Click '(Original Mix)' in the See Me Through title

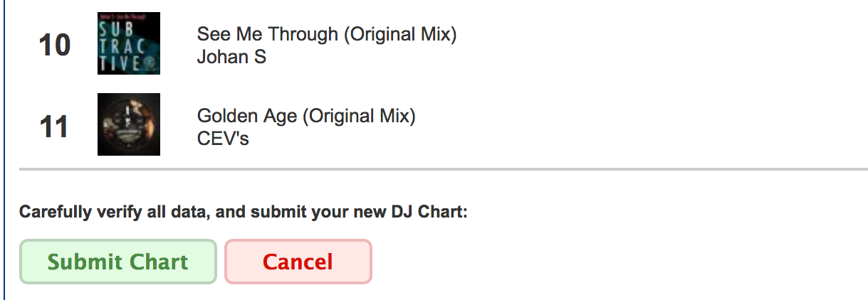point(400,34)
